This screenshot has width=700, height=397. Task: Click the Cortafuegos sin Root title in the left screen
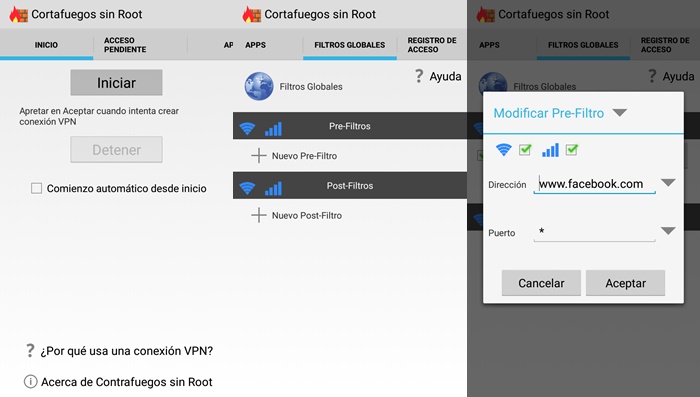point(87,14)
